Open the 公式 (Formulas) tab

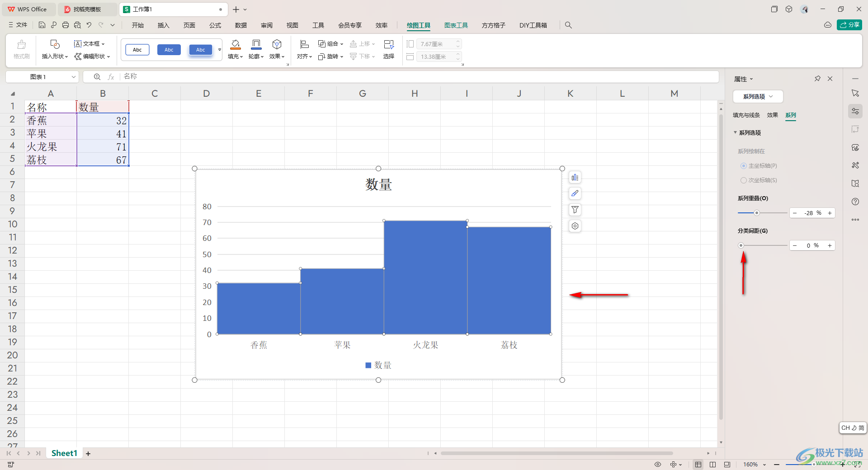(215, 25)
